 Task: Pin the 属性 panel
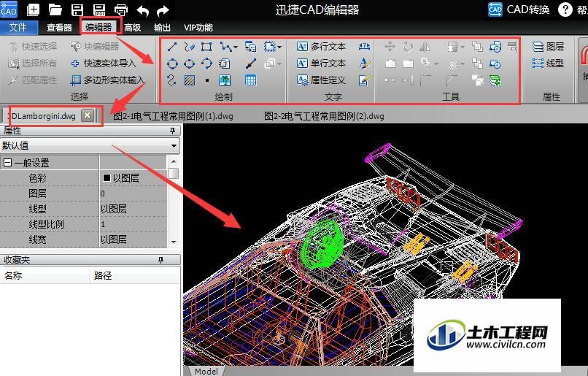(x=172, y=131)
